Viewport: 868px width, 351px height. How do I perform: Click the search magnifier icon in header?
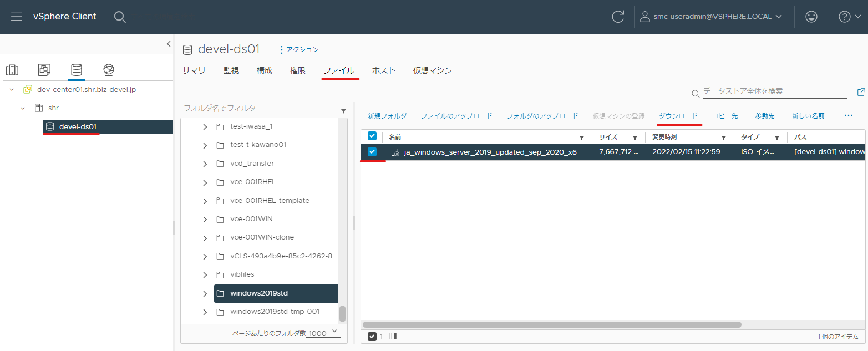point(120,17)
